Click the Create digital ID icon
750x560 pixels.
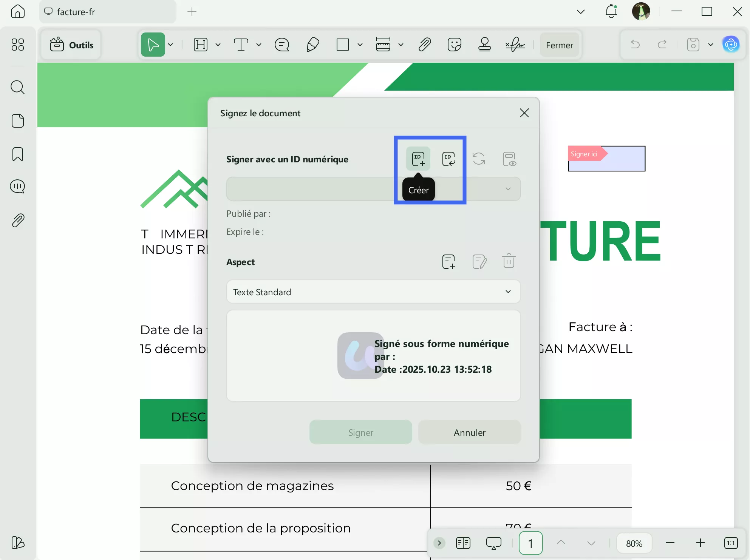click(x=418, y=159)
